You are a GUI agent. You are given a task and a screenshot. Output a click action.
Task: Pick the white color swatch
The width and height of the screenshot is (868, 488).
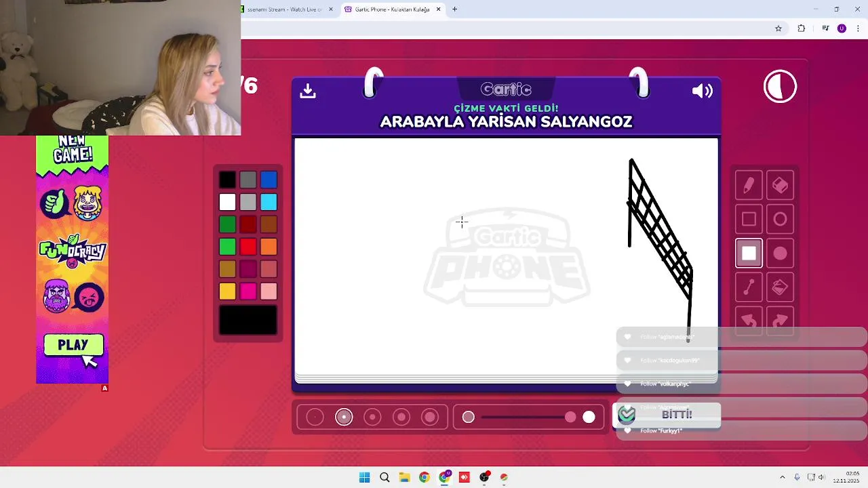pos(227,202)
